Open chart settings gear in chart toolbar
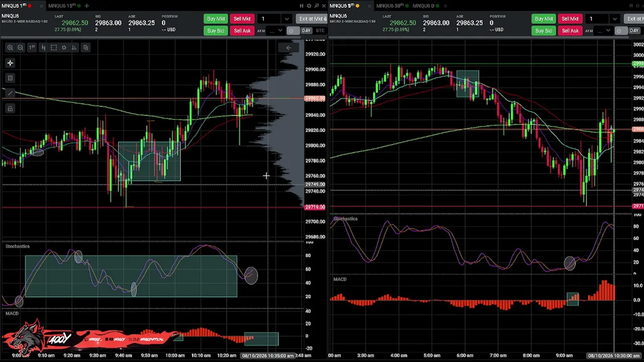Screen dimensions: 644x362 tap(64, 47)
